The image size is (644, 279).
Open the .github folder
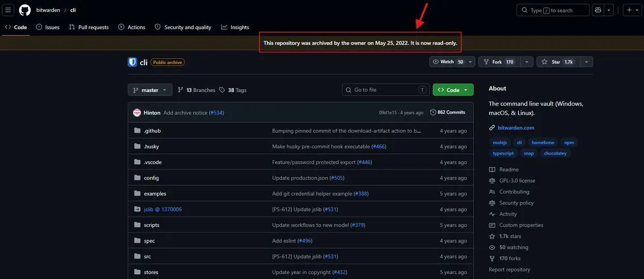tap(152, 131)
